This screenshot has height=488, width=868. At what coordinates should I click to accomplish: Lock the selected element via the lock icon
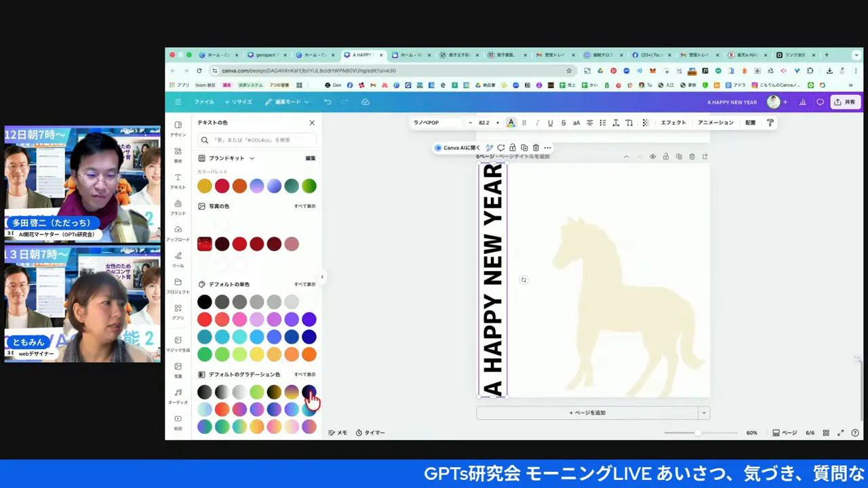[513, 147]
